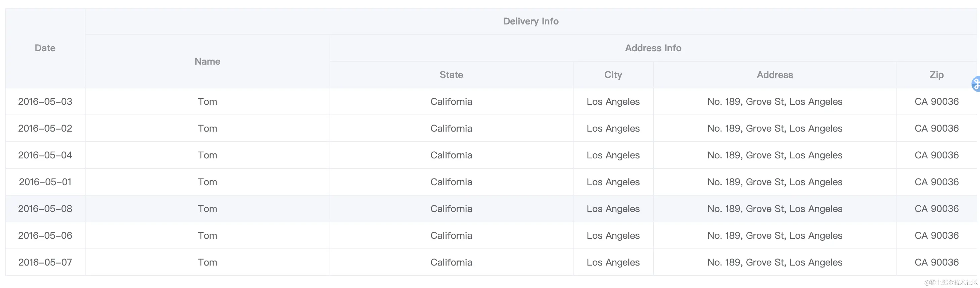This screenshot has width=980, height=288.
Task: Click the Address Info group header
Action: point(653,48)
